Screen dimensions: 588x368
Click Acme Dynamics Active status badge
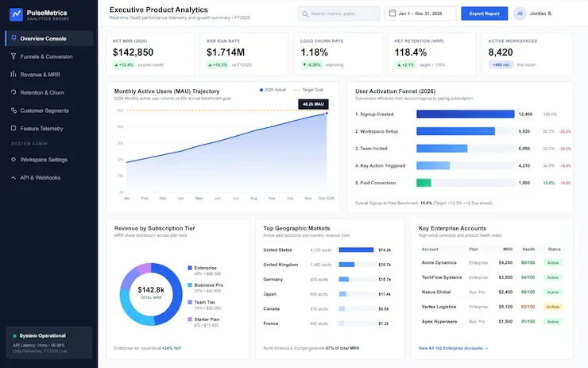click(553, 262)
